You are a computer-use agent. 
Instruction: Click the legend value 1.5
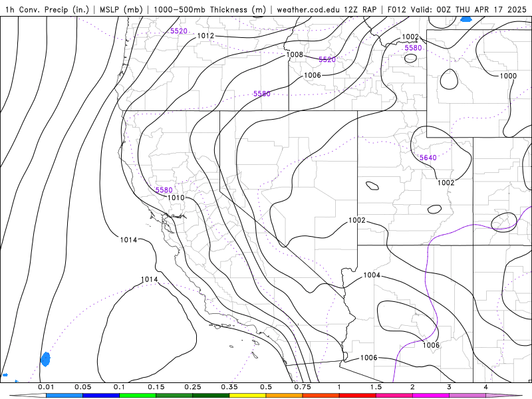click(x=376, y=387)
